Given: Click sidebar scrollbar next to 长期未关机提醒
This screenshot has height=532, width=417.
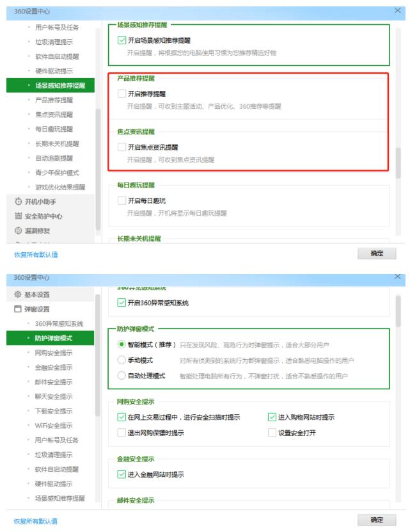Looking at the screenshot, I should tap(98, 170).
